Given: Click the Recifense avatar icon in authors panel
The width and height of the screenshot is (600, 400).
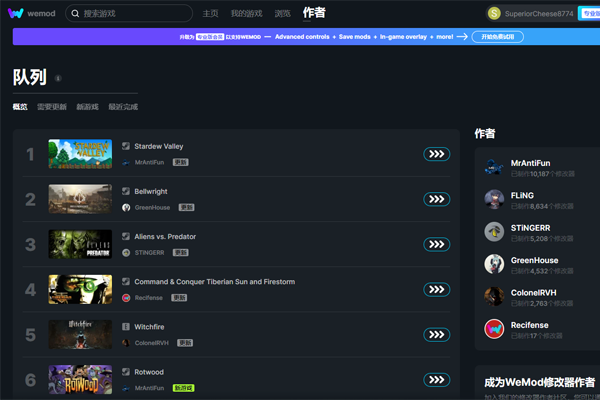Looking at the screenshot, I should point(494,329).
